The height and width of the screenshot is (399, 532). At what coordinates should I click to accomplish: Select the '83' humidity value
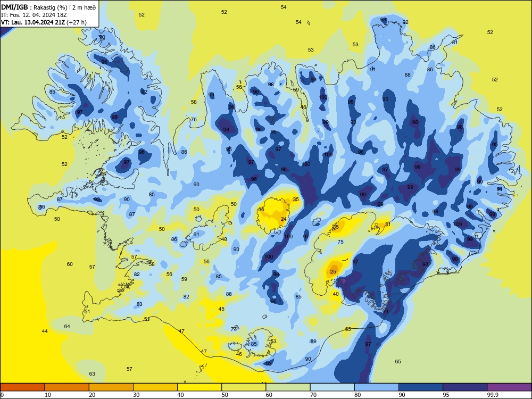139,304
